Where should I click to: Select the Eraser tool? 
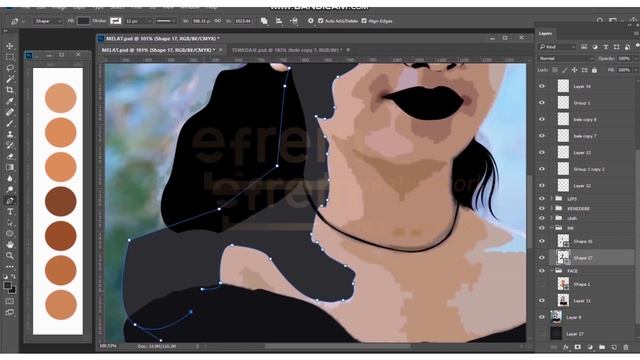point(10,156)
